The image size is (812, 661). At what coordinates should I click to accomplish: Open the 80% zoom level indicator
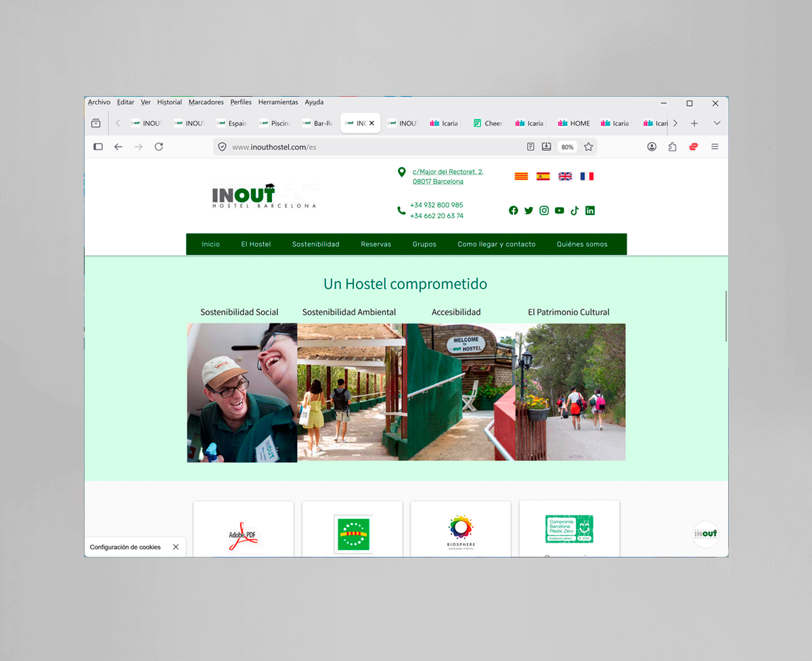[x=567, y=147]
